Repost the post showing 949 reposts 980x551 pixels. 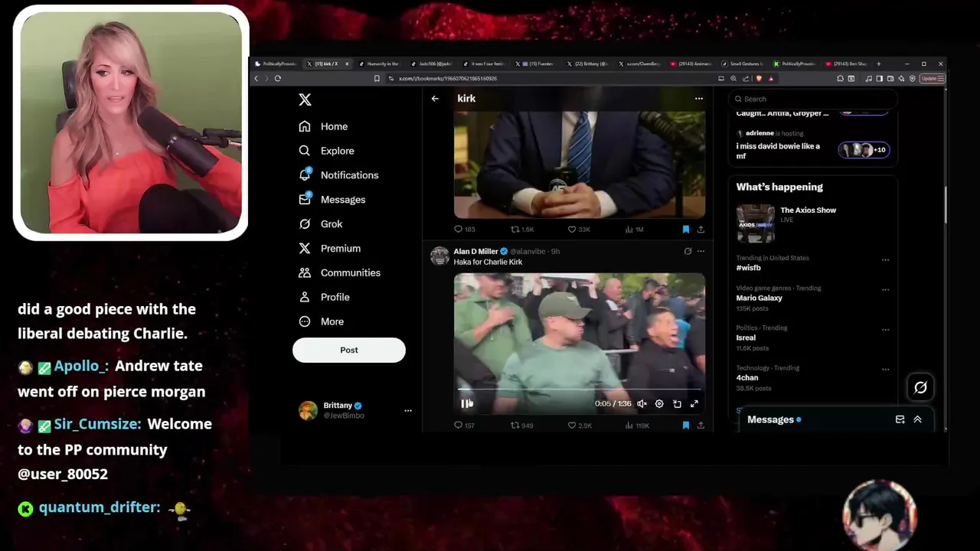[x=522, y=425]
